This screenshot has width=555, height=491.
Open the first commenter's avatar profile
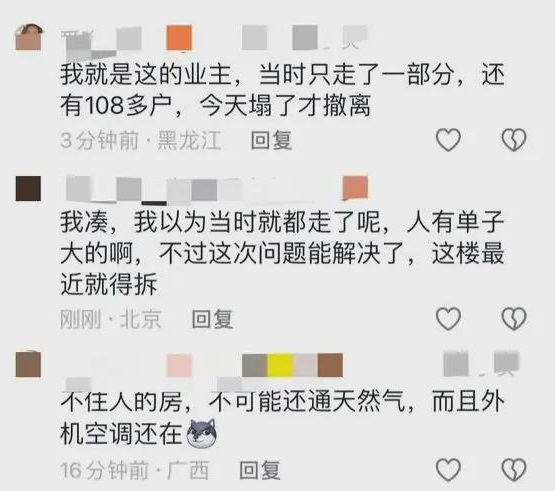[29, 37]
